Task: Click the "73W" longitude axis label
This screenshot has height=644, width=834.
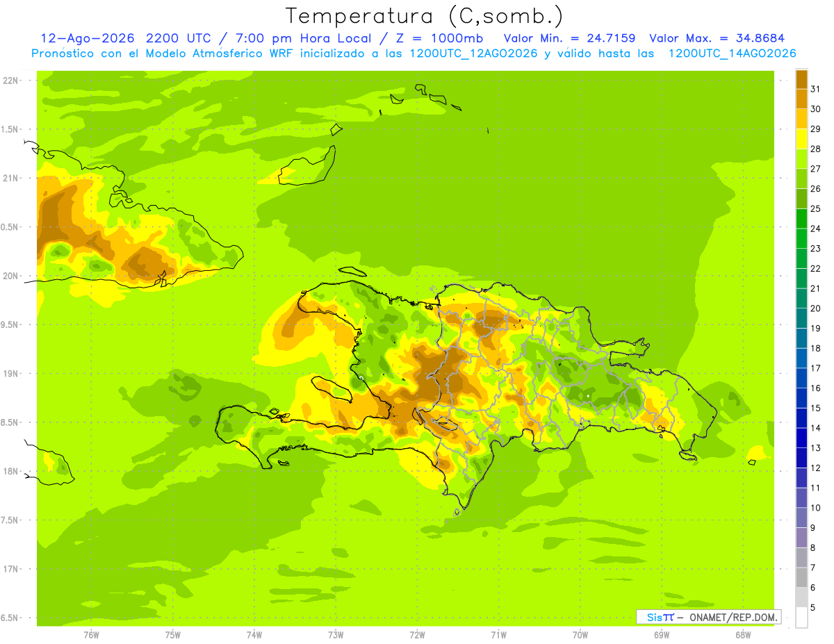Action: (336, 634)
